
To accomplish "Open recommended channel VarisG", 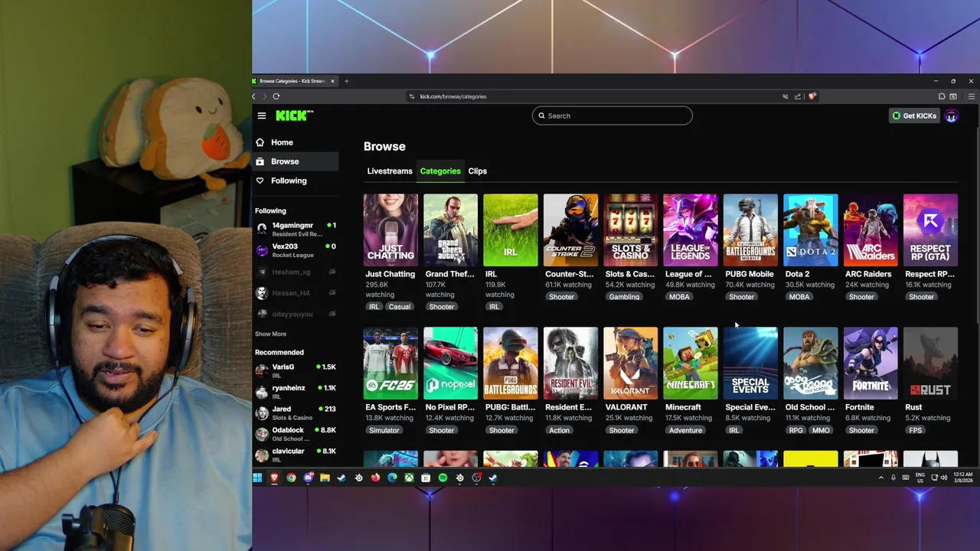I will (296, 370).
